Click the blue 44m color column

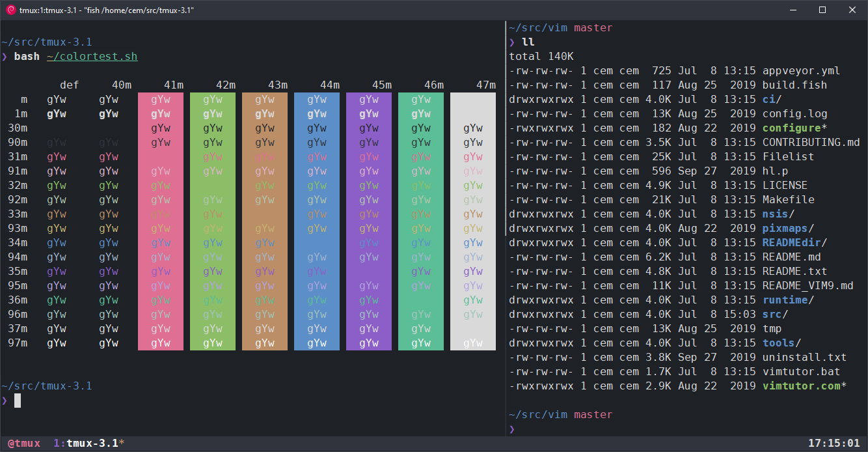[x=317, y=221]
